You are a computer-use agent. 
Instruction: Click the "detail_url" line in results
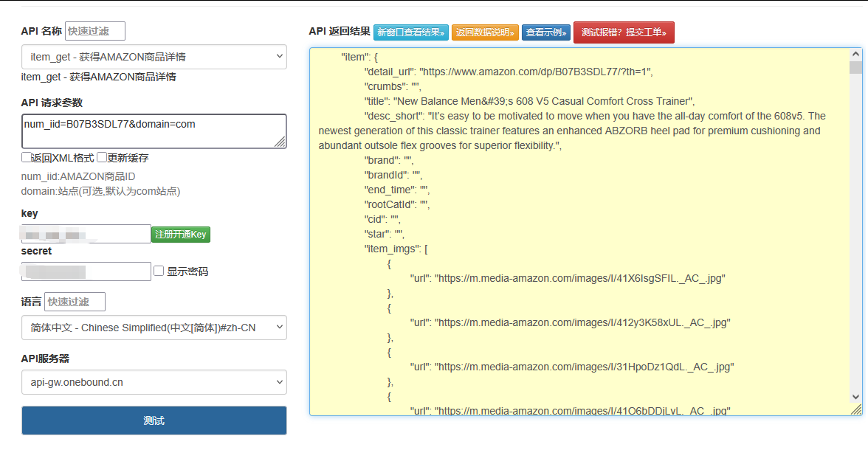click(x=508, y=72)
